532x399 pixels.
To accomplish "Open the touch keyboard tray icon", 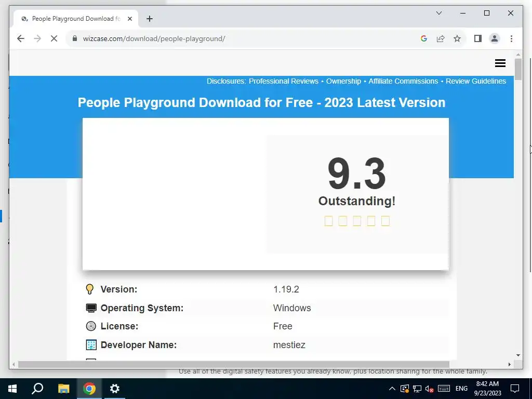I will 444,389.
